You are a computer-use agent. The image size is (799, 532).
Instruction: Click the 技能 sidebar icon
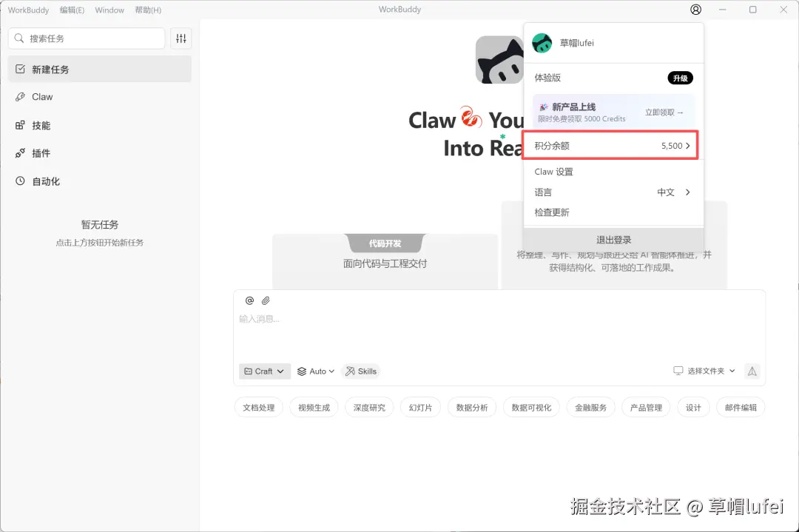pyautogui.click(x=21, y=125)
